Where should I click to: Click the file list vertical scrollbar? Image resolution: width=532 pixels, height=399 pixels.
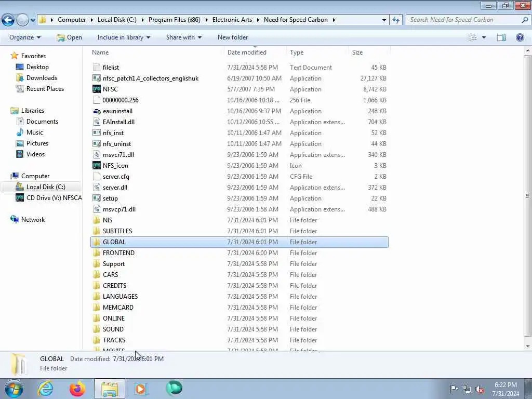coord(527,196)
